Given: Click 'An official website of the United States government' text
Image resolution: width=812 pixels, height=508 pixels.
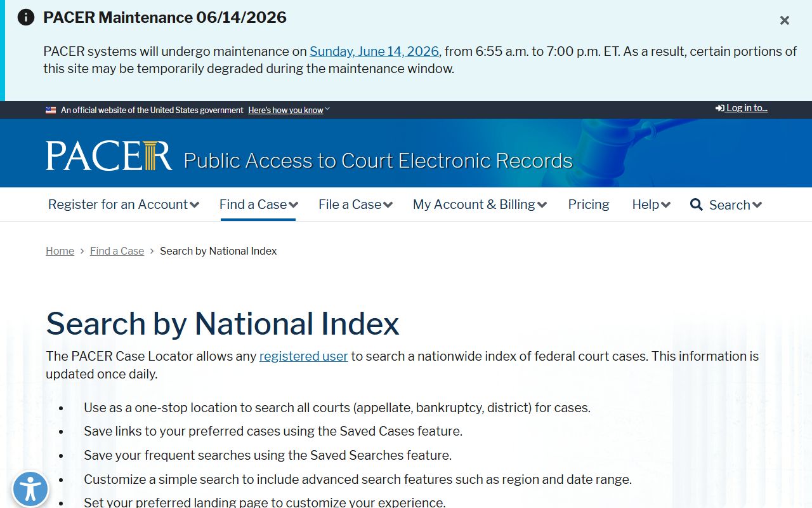Looking at the screenshot, I should 152,110.
